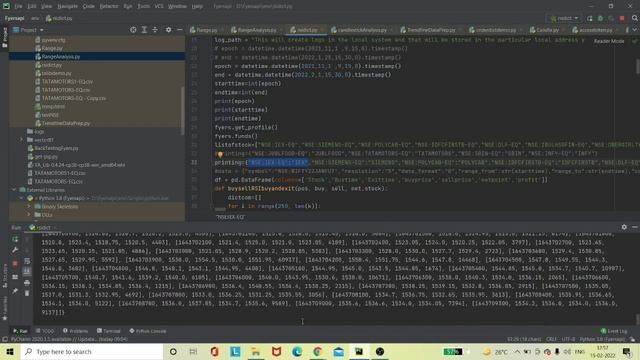Click the pin tab icon in Run panel
Image resolution: width=640 pixels, height=360 pixels.
pos(15,291)
